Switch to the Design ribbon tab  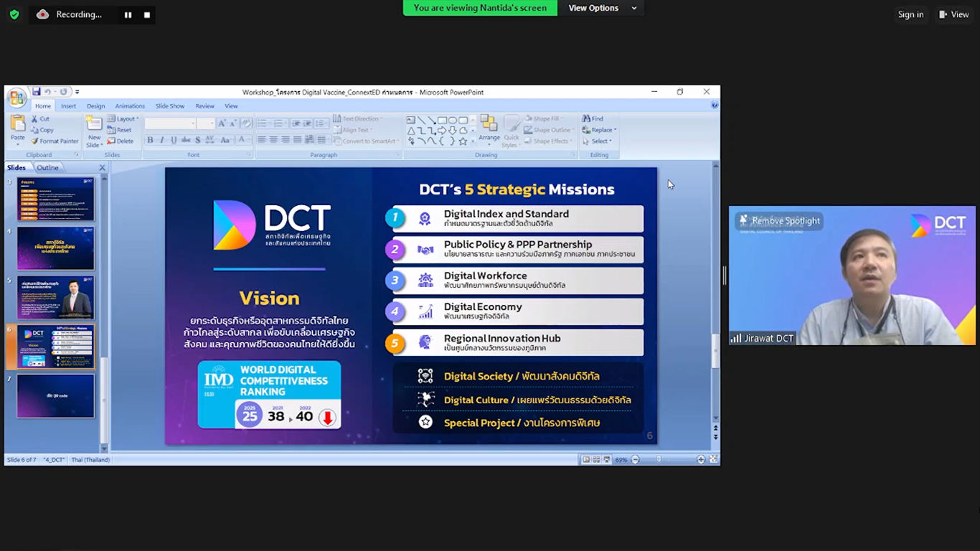pos(96,106)
